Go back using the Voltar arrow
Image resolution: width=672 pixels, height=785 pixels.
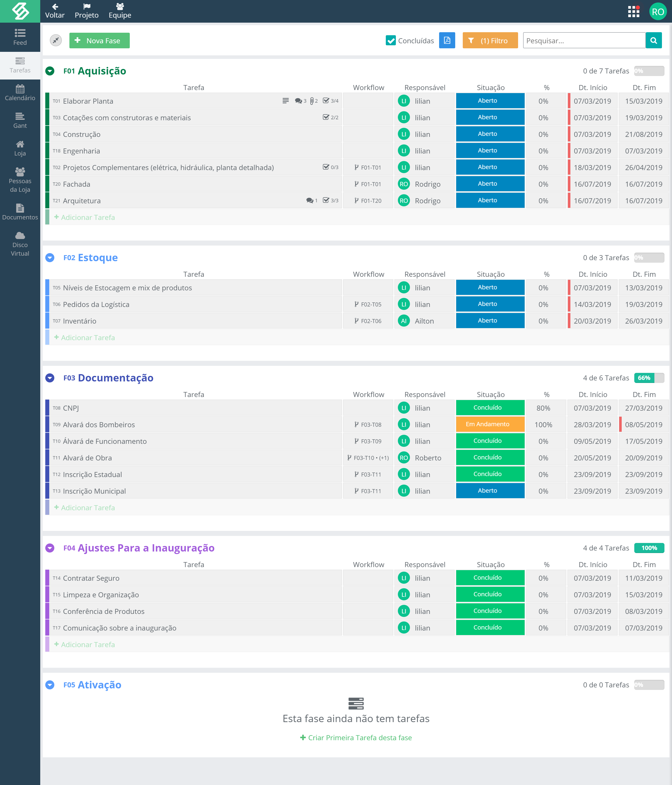[x=55, y=11]
